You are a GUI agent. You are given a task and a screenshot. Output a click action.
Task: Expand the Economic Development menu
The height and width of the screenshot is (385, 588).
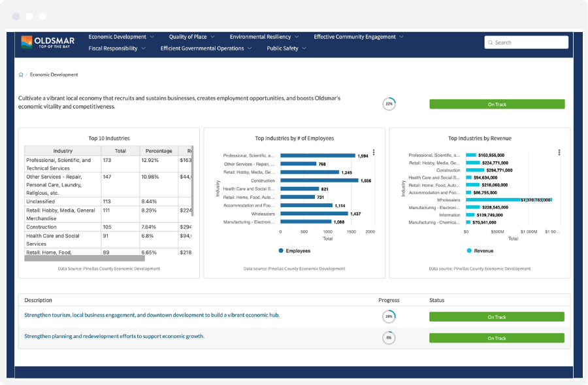(x=118, y=37)
